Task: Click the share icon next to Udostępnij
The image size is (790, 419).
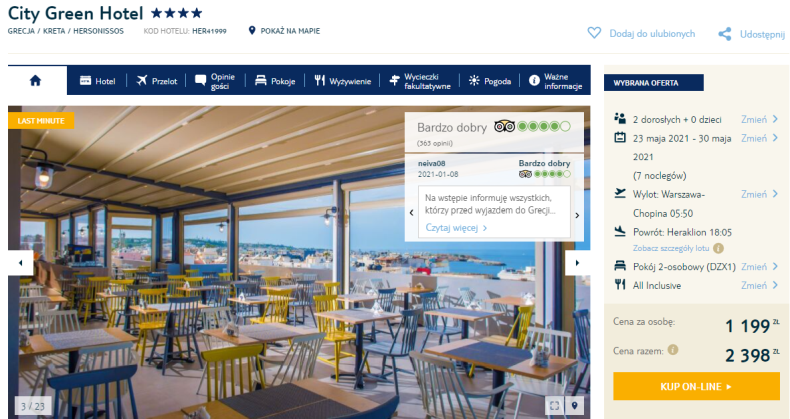Action: (725, 34)
